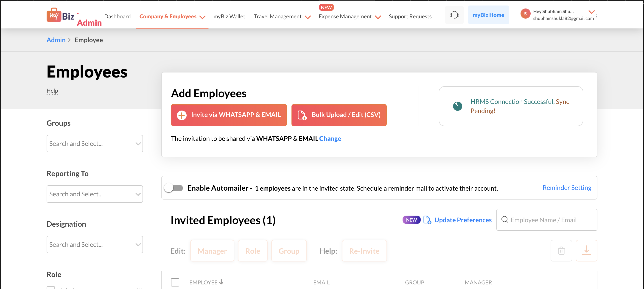Click Invite via WHATSAPP & EMAIL button
Image resolution: width=644 pixels, height=289 pixels.
(229, 115)
